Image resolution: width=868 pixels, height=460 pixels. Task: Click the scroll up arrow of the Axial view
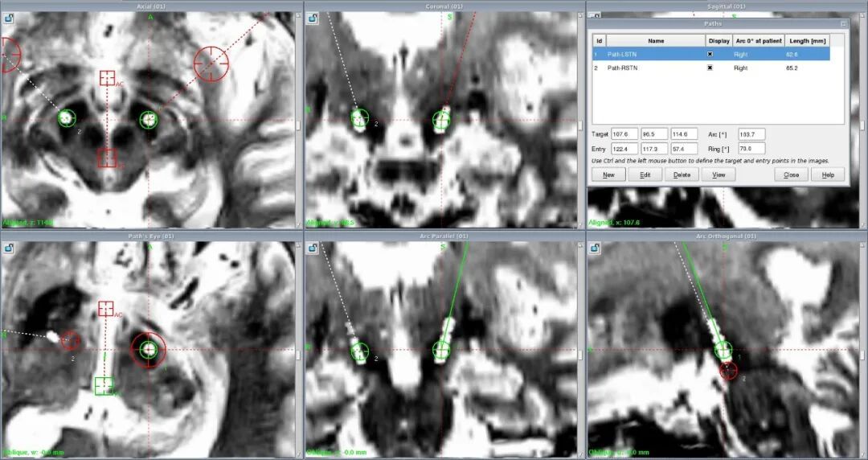tap(299, 16)
